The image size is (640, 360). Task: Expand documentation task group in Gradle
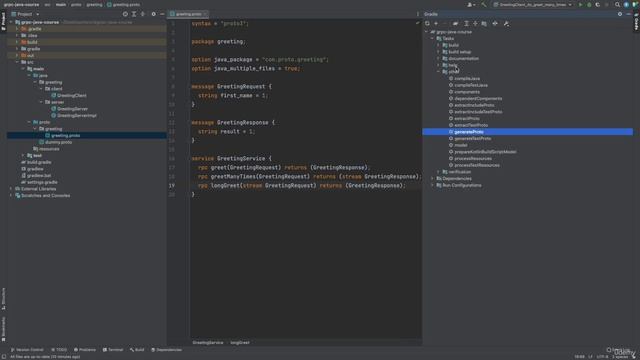click(x=439, y=58)
